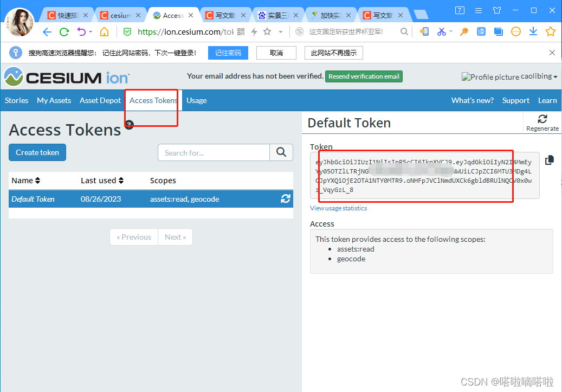Click the magnifier search icon in toolbar
This screenshot has height=392, width=562.
404,32
